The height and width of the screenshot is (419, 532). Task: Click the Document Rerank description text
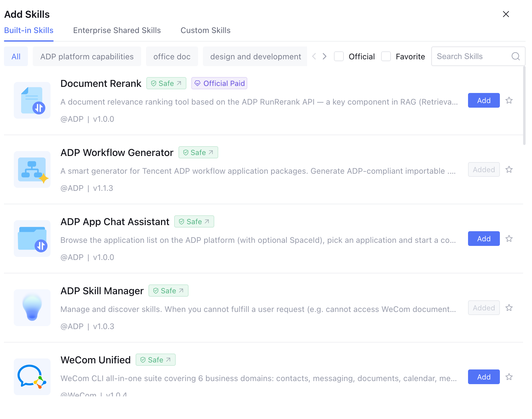tap(259, 102)
